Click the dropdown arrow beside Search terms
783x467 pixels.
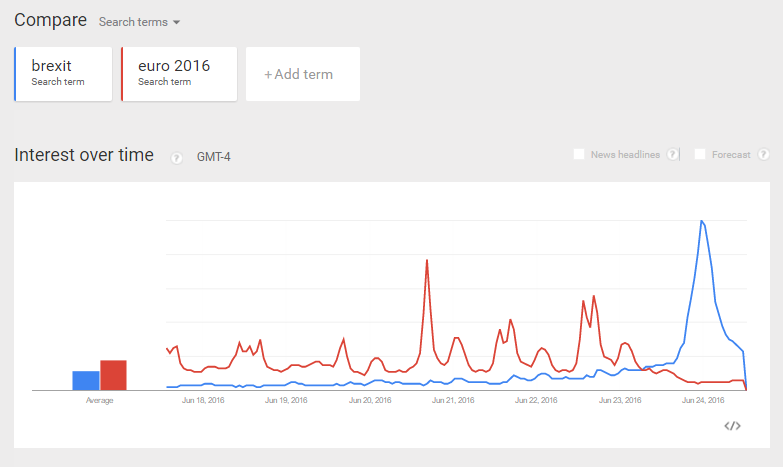(176, 22)
